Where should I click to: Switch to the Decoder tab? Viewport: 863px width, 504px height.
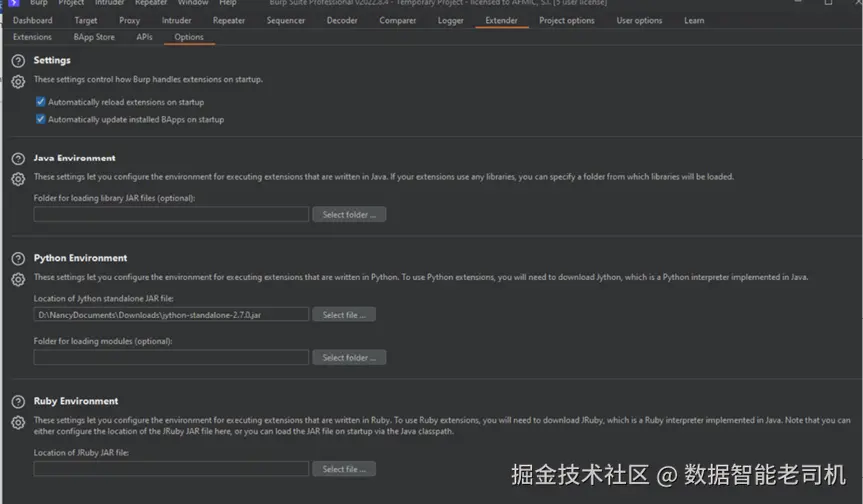[342, 20]
